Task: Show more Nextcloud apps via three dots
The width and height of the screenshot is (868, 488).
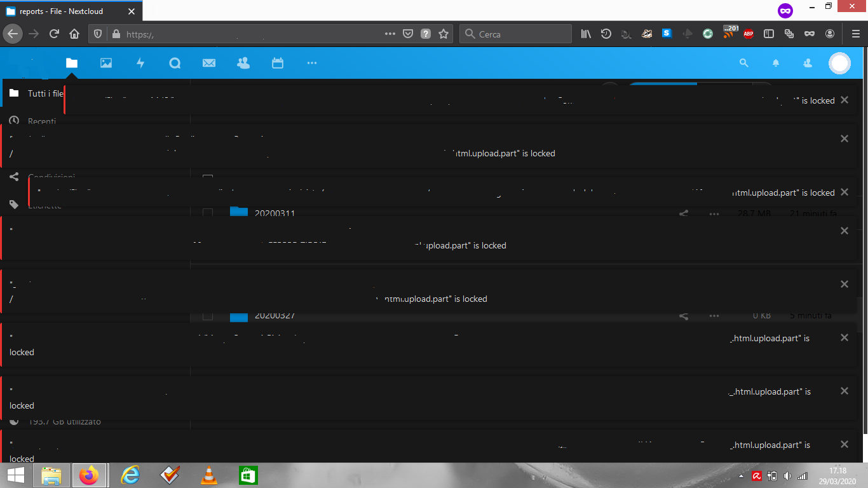Action: click(311, 63)
